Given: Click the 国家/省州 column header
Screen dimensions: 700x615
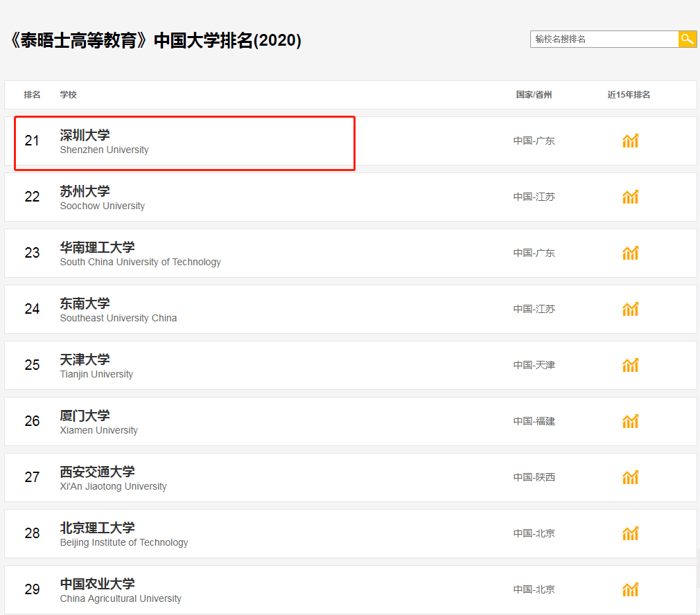Looking at the screenshot, I should [x=534, y=95].
